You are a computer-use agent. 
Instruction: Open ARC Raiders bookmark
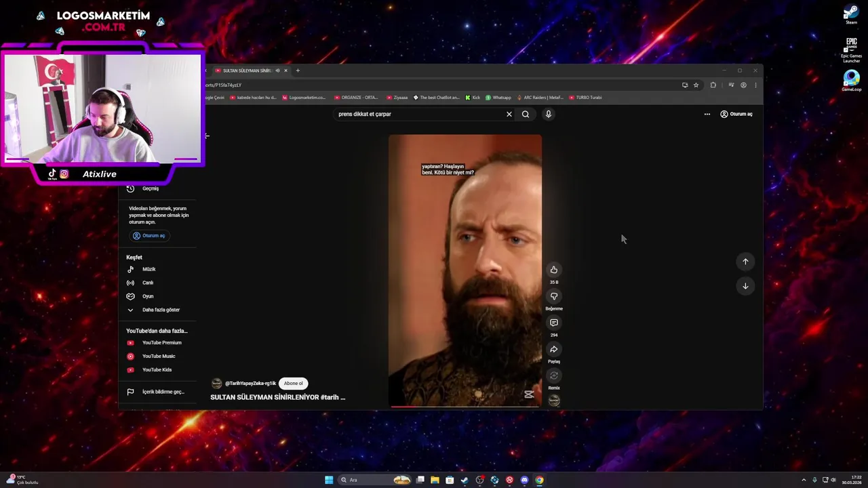tap(540, 98)
